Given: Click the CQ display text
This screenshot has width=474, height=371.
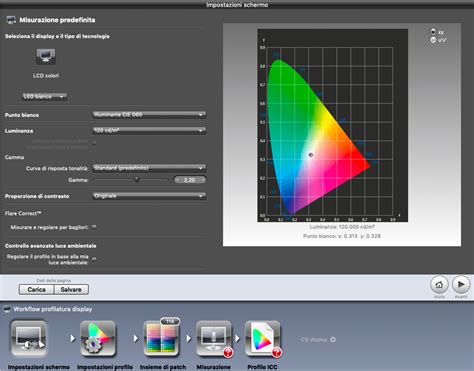Looking at the screenshot, I should [x=314, y=339].
